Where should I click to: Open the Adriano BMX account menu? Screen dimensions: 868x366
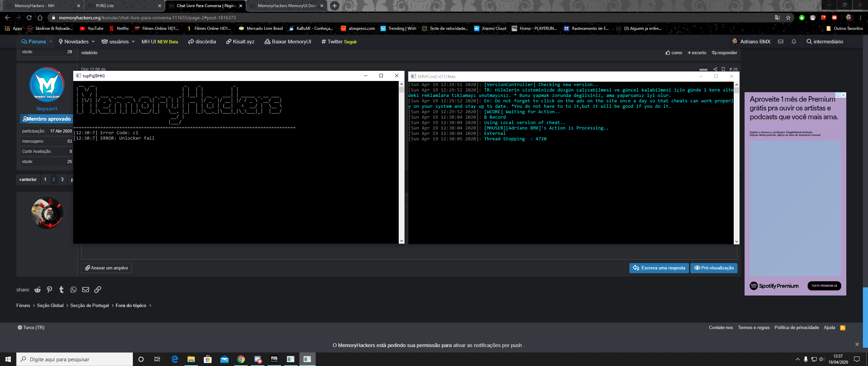pos(751,42)
